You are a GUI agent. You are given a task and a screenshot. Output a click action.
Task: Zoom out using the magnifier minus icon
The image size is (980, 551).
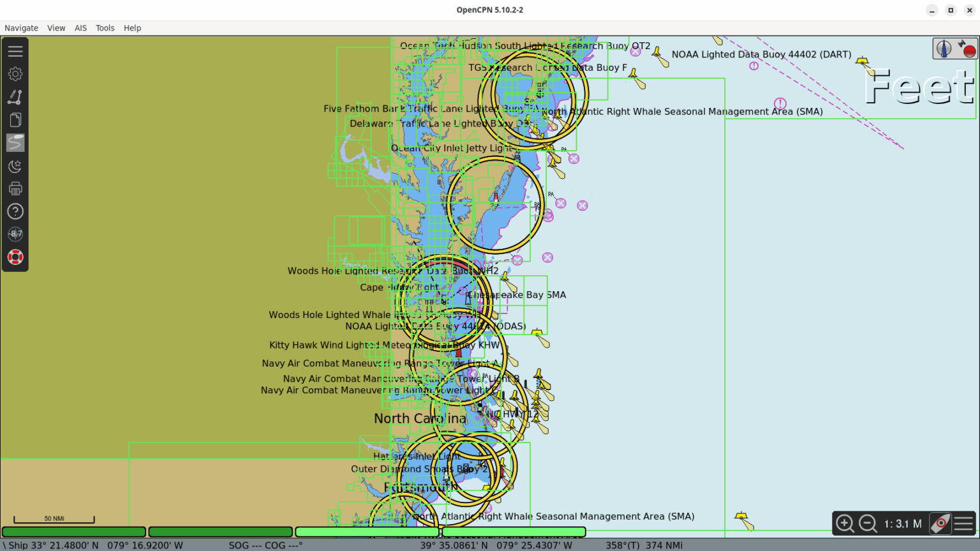(x=868, y=524)
